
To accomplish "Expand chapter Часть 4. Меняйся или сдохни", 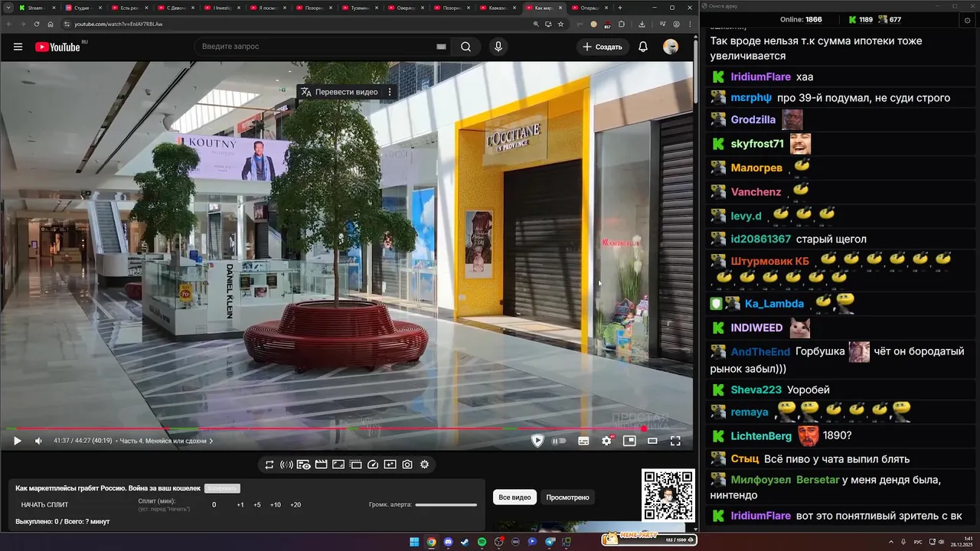I will (166, 441).
